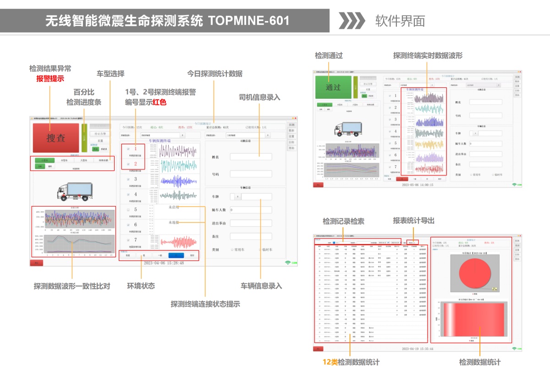
Task: Open the right sensitivity dropdown in the 通过 window
Action: (x=483, y=85)
